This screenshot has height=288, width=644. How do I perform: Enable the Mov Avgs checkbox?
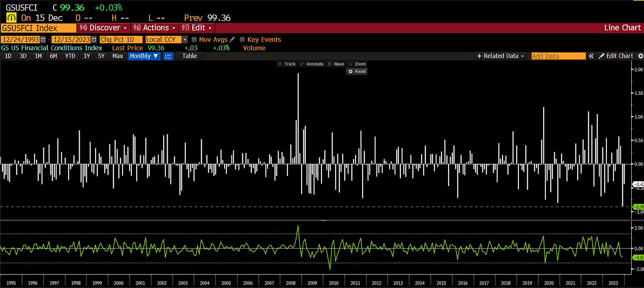pyautogui.click(x=194, y=39)
